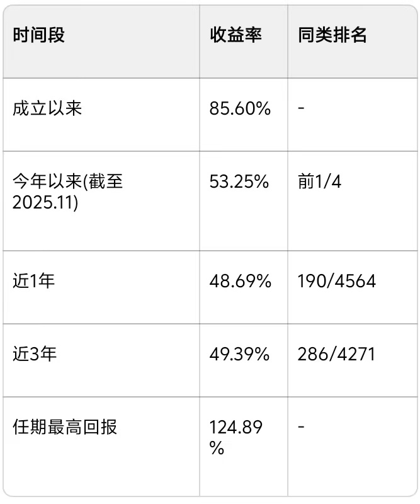Click the 同类排名 column header
420x504 pixels.
point(332,35)
